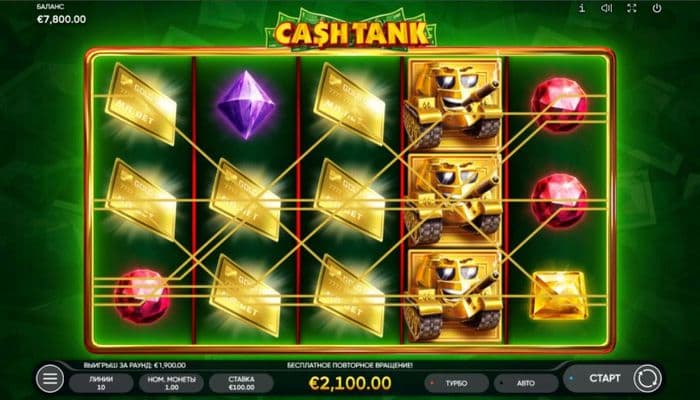Click the red ruby on first reel
The height and width of the screenshot is (400, 700).
tap(141, 296)
